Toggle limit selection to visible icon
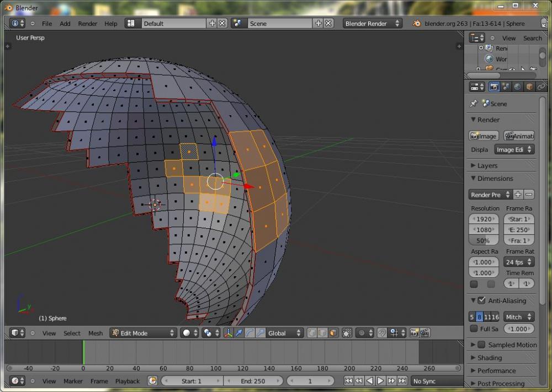The image size is (552, 392). [347, 333]
